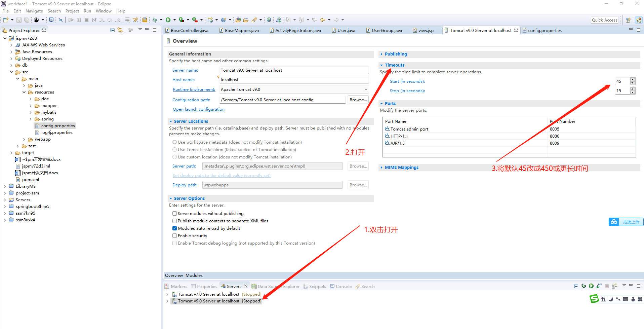The image size is (644, 329).
Task: Increase the Start timeout with up stepper arrow
Action: (633, 80)
